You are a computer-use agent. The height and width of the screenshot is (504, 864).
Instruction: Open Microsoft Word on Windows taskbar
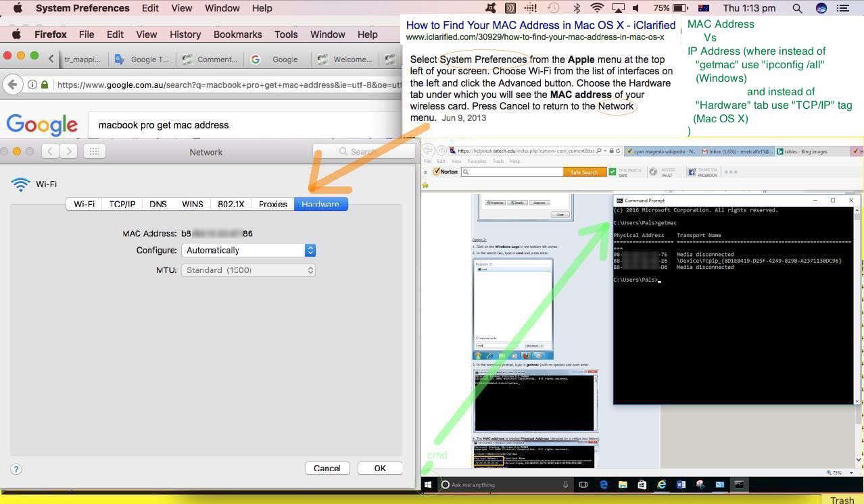tap(681, 484)
